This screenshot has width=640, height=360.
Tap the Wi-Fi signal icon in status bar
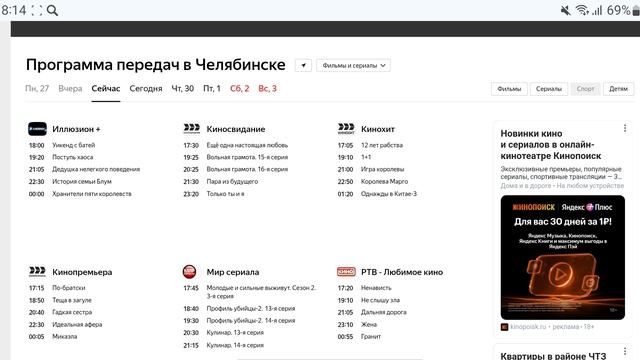click(x=582, y=10)
